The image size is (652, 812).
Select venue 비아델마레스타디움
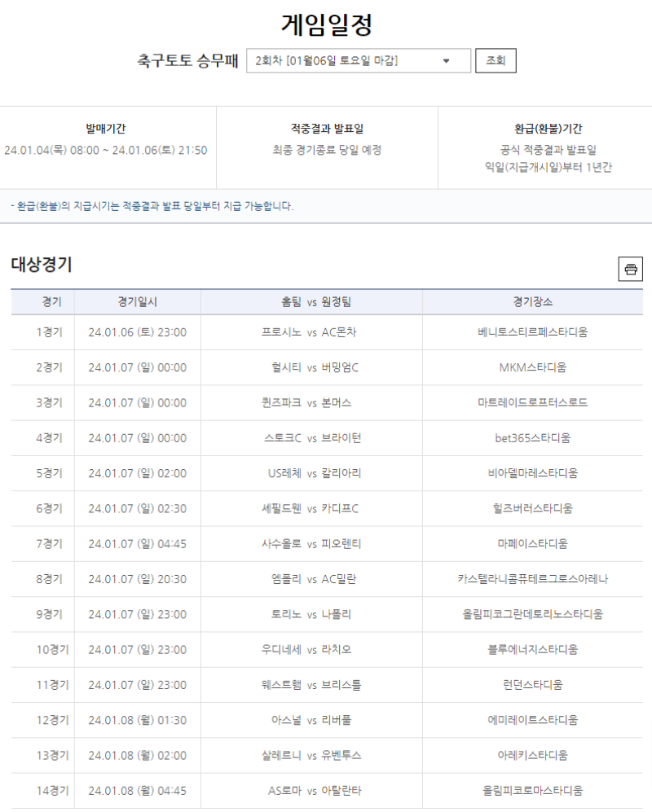(533, 473)
